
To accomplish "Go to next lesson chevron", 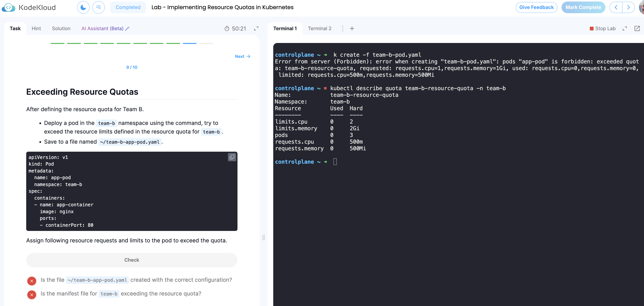I will pyautogui.click(x=628, y=7).
